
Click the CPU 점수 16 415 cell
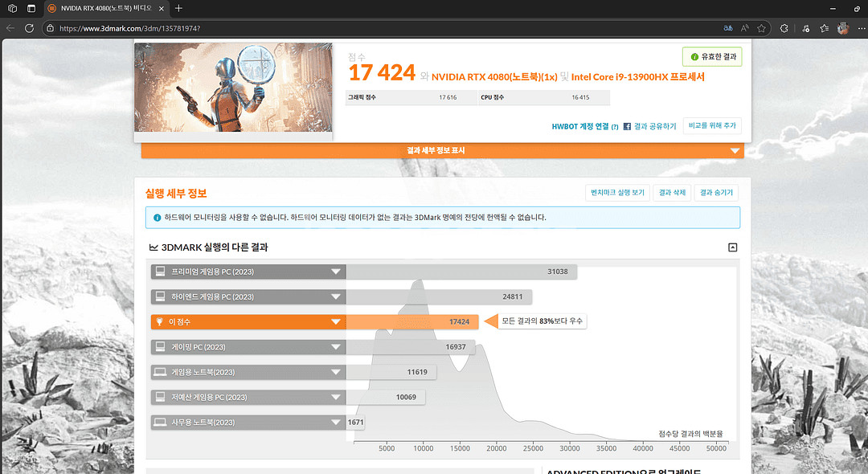[x=544, y=97]
